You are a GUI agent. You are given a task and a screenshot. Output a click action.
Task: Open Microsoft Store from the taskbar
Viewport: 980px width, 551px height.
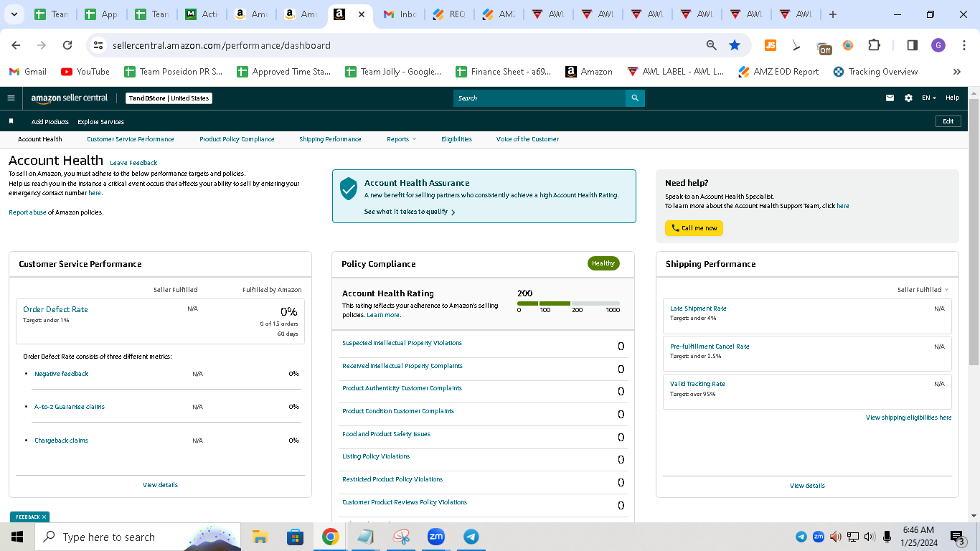(x=295, y=537)
